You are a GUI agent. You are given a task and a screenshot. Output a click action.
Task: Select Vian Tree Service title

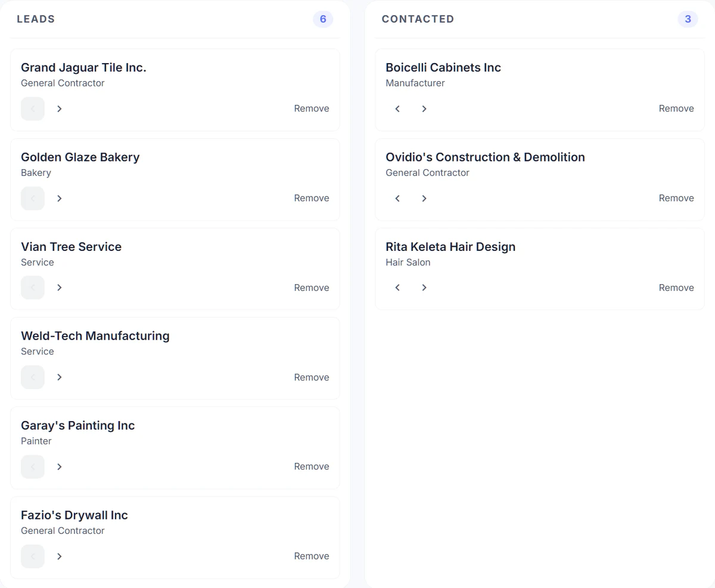[x=71, y=247]
